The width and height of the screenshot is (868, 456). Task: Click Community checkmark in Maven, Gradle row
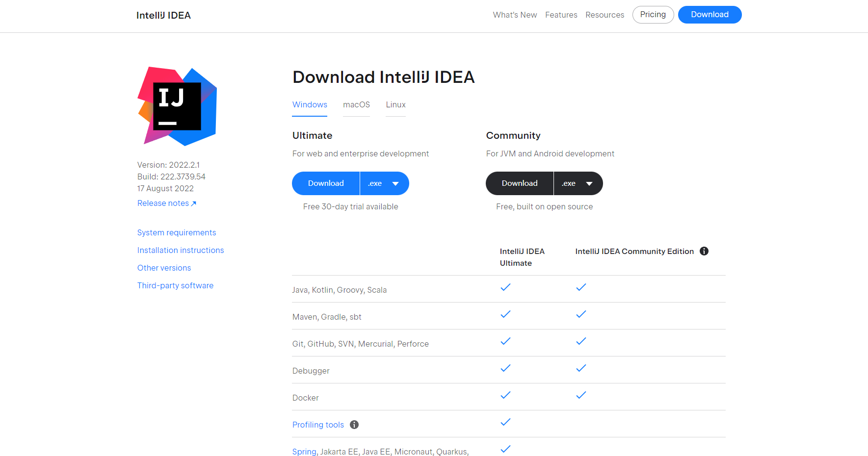[x=581, y=314]
